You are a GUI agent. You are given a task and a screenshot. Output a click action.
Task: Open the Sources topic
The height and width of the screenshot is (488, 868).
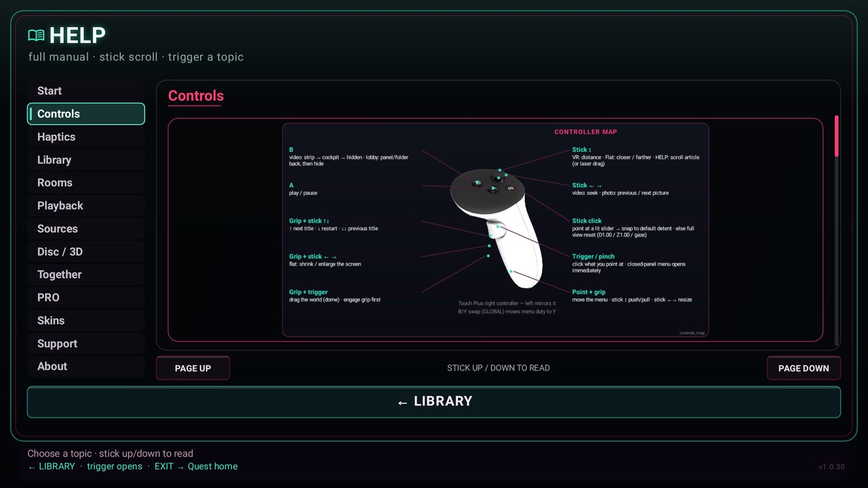click(86, 228)
